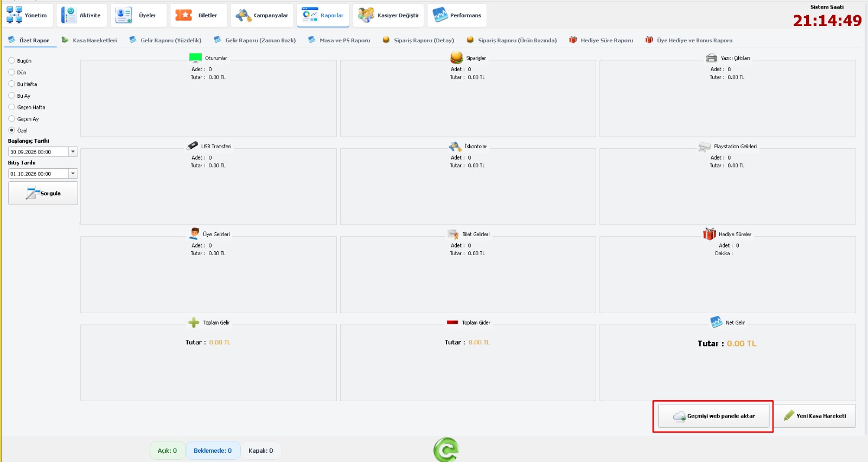868x462 pixels.
Task: Click the green circular logo at bottom
Action: (446, 450)
